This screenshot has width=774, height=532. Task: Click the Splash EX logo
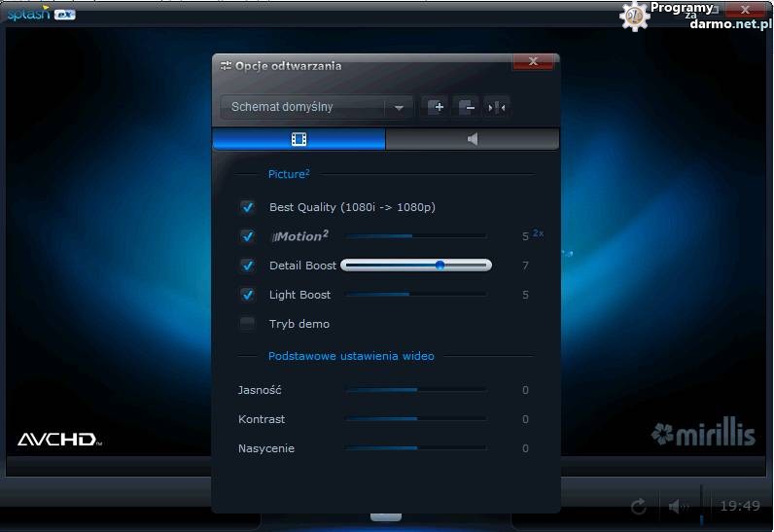point(41,14)
